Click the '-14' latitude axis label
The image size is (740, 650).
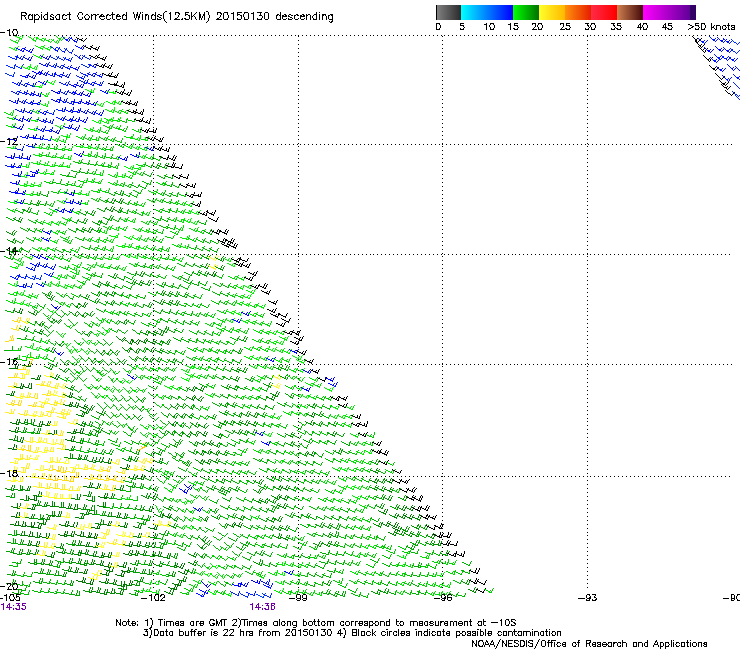pos(9,251)
